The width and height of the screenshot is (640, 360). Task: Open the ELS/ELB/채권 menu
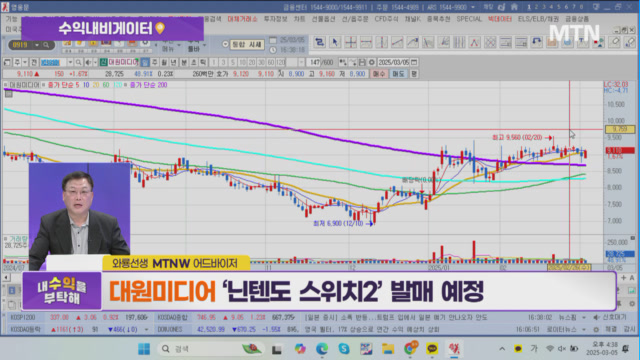point(538,19)
